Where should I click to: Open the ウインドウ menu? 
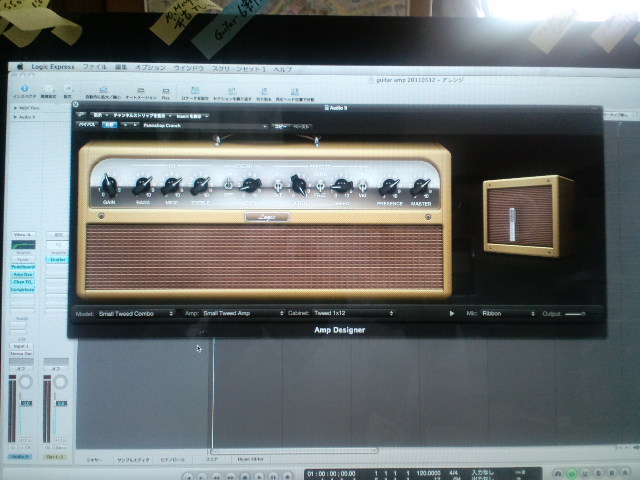point(188,68)
